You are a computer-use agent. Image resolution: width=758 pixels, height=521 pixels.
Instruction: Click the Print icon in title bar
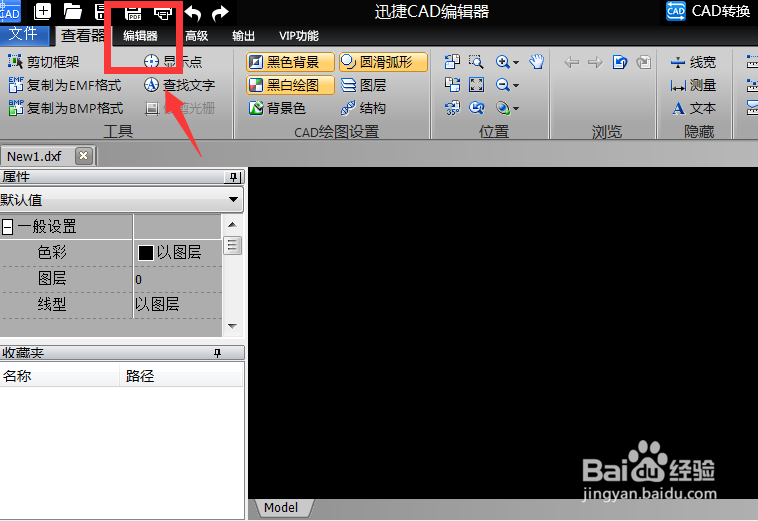coord(163,13)
